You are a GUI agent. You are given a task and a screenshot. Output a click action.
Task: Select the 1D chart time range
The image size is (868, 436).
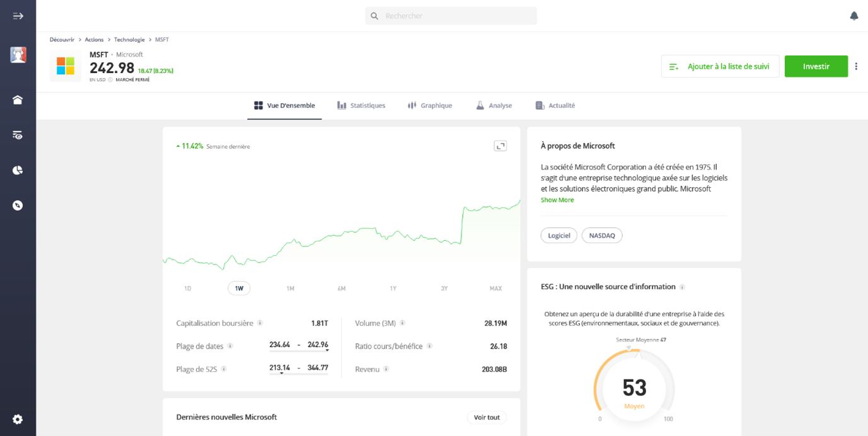pos(188,289)
